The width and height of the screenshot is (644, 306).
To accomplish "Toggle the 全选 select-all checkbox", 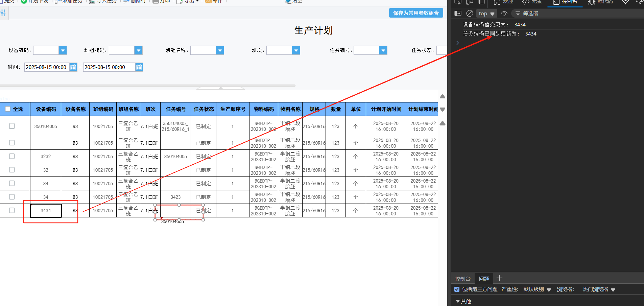I will pos(8,109).
